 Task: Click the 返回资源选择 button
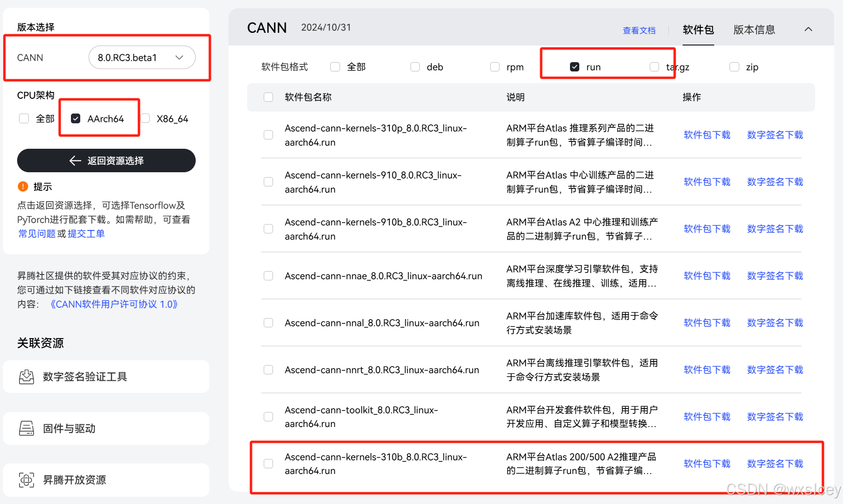[106, 160]
